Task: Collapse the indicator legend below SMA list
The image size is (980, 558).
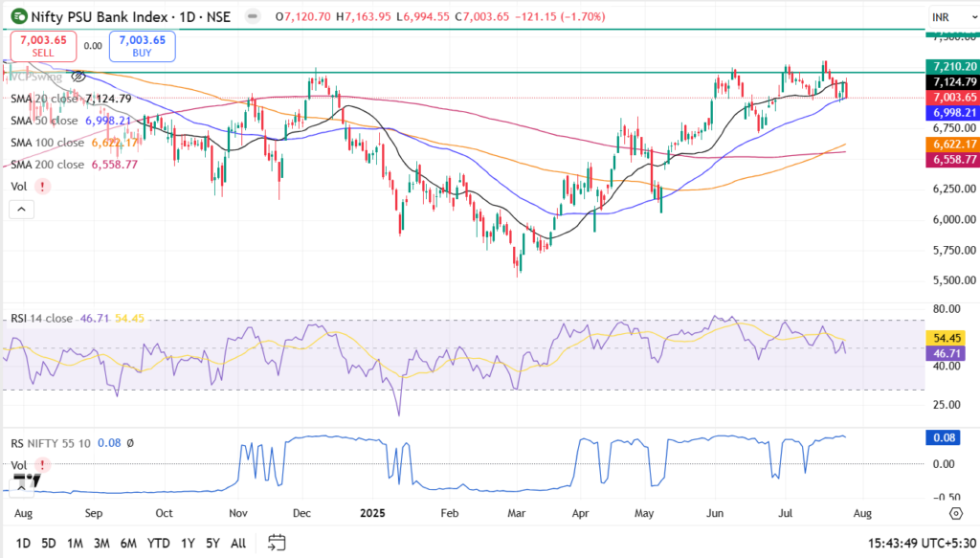Action: pos(21,210)
